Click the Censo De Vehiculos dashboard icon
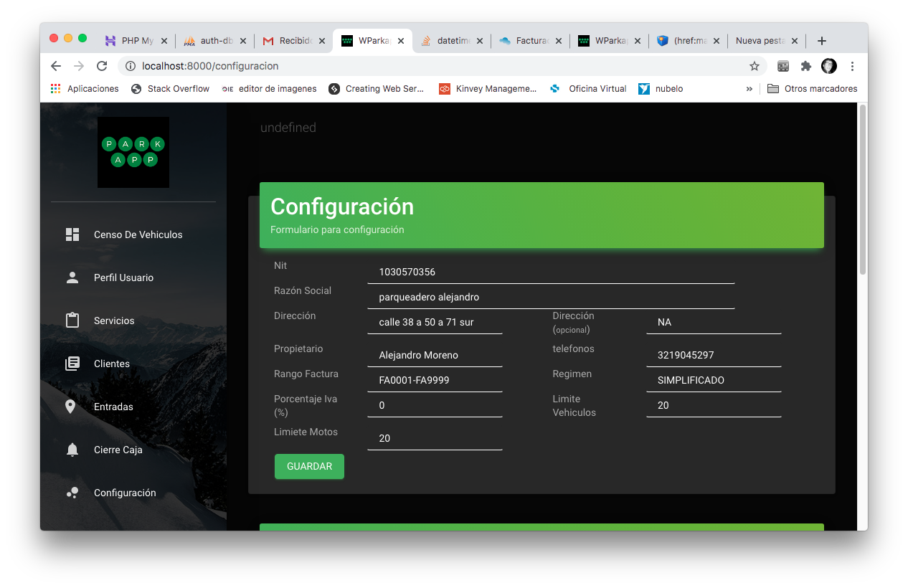Viewport: 908px width, 588px height. [72, 234]
